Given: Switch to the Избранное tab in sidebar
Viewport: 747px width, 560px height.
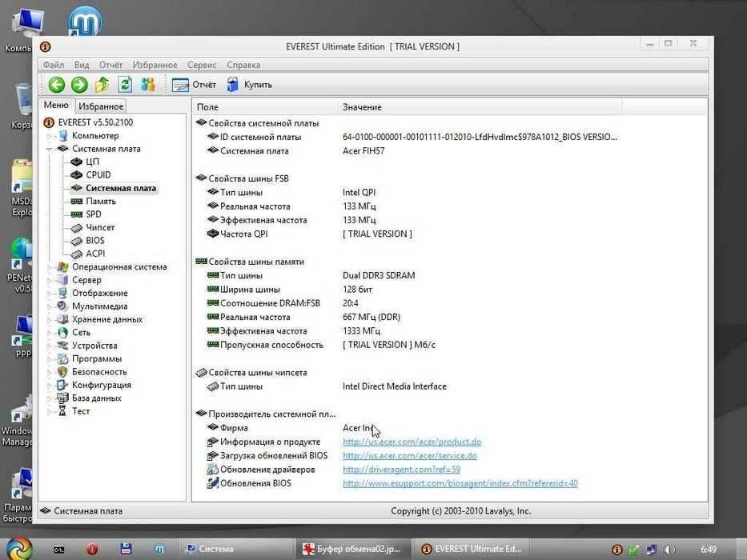Looking at the screenshot, I should [101, 106].
